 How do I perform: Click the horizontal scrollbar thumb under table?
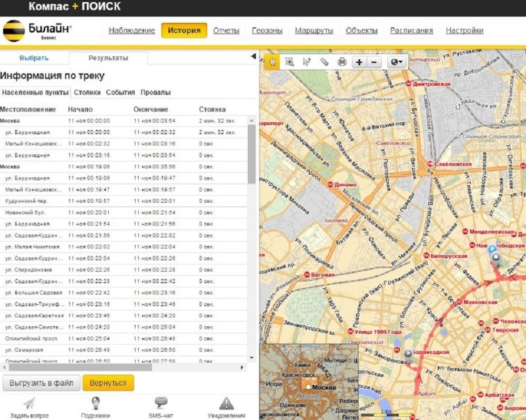(80, 367)
